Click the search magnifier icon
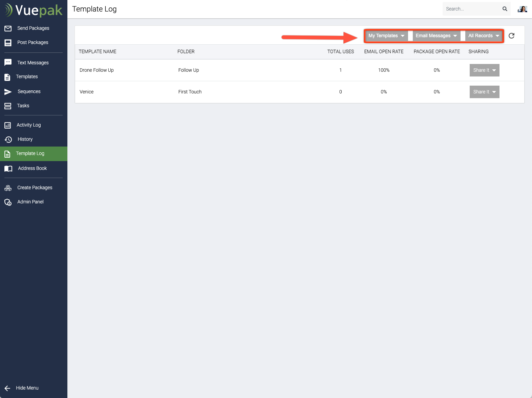This screenshot has width=532, height=398. point(505,9)
